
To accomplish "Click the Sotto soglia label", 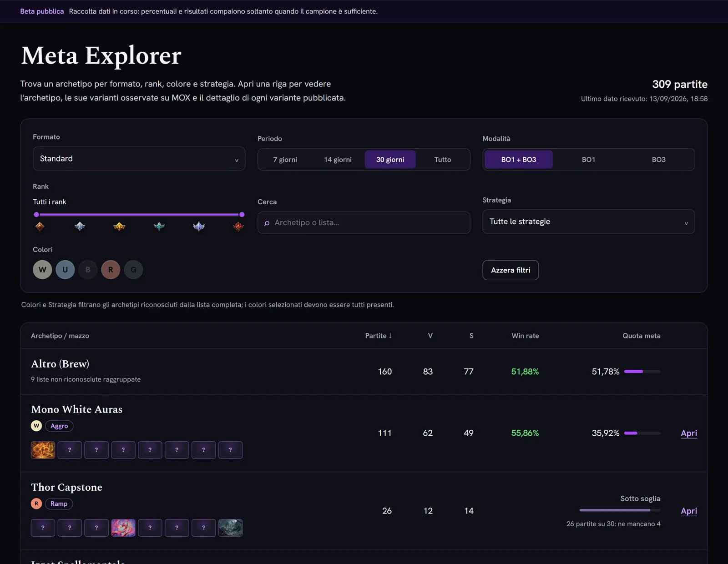I will tap(640, 499).
